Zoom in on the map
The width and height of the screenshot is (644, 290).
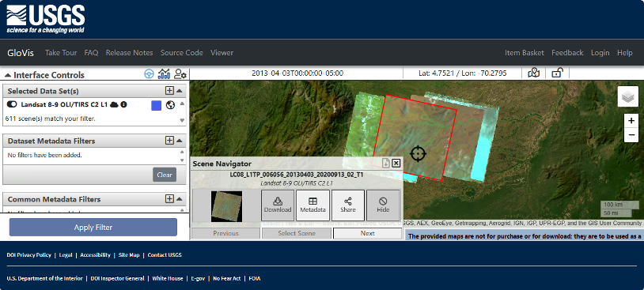631,121
